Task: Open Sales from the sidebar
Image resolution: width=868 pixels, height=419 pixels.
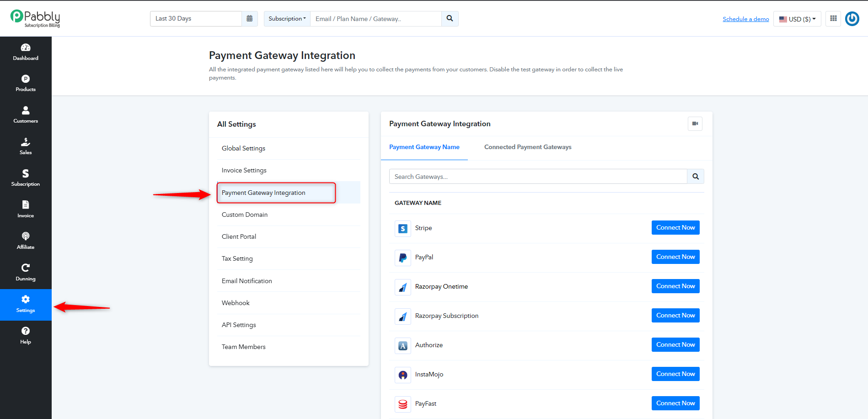Action: [x=26, y=146]
